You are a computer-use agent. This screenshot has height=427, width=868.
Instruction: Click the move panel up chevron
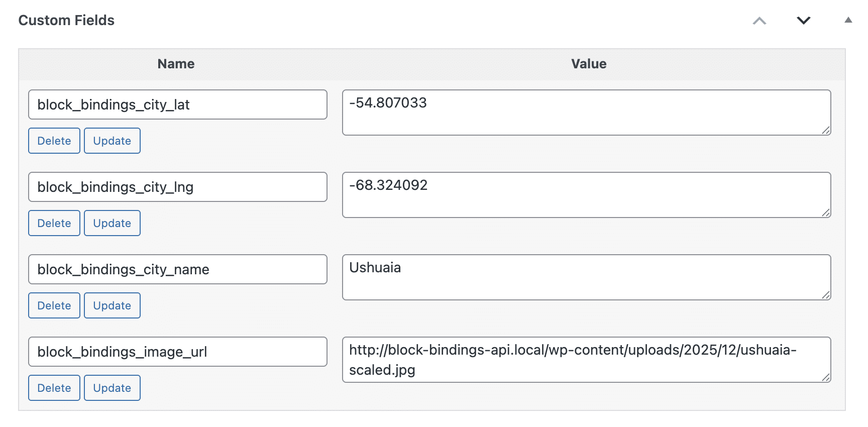759,21
